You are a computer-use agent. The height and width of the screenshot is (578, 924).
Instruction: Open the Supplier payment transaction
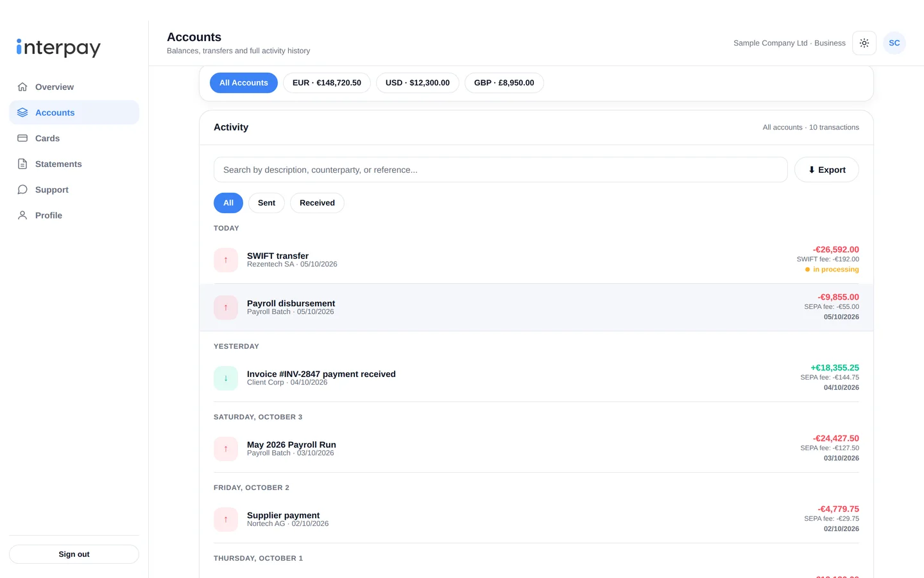(536, 520)
